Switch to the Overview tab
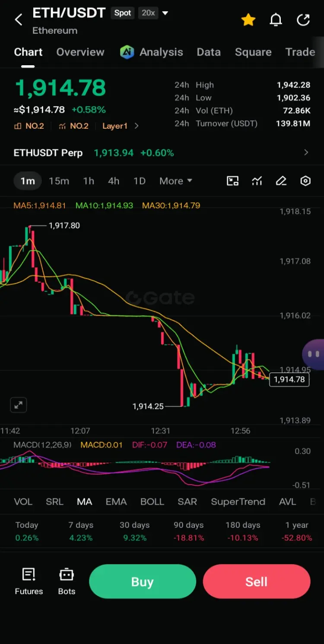The height and width of the screenshot is (644, 324). tap(80, 52)
